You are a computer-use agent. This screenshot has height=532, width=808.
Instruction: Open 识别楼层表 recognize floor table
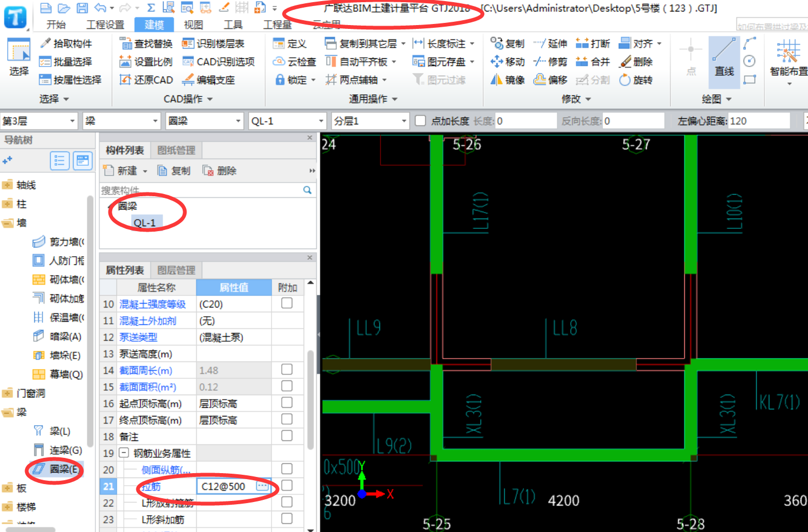[x=213, y=44]
